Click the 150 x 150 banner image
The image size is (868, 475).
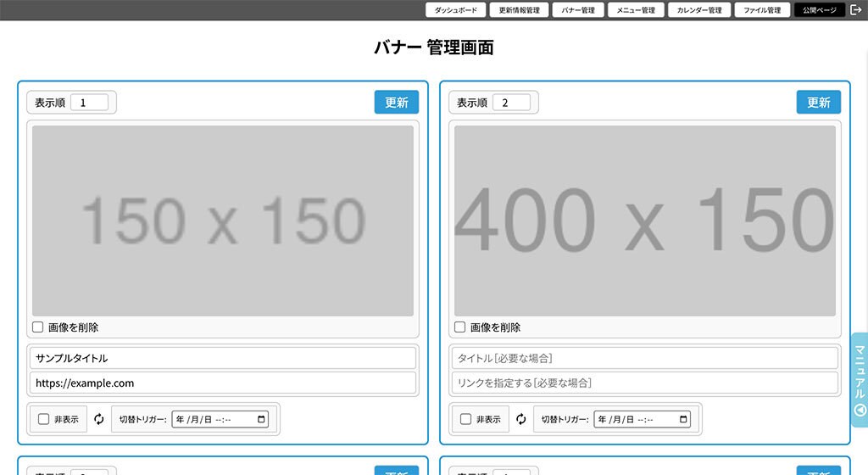point(223,221)
